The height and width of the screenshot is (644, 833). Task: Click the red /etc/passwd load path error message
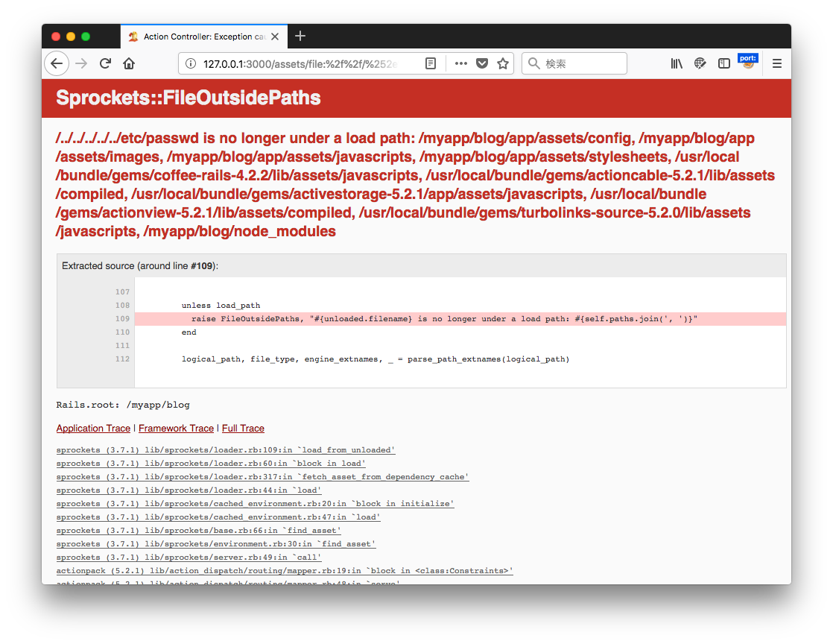[415, 184]
